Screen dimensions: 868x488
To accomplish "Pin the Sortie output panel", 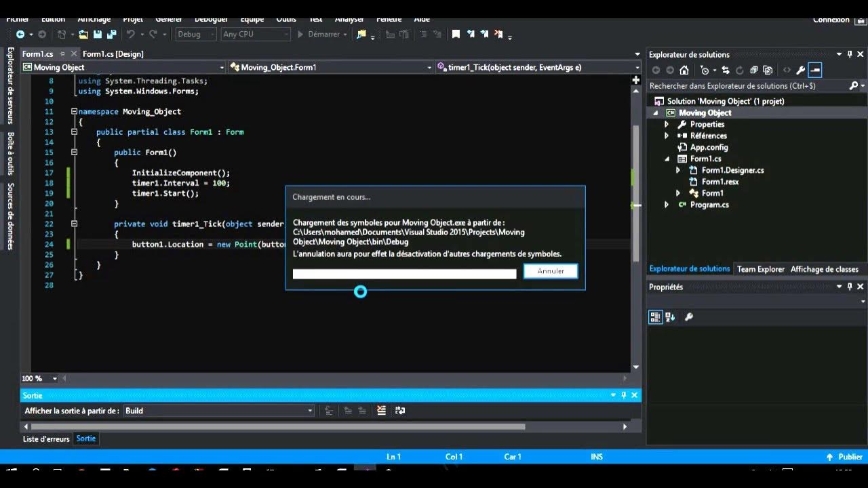I will click(x=623, y=395).
